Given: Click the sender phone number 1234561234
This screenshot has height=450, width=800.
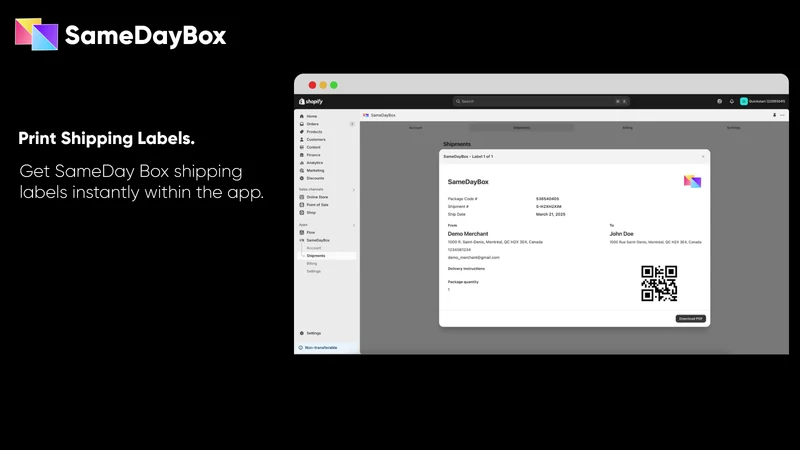Looking at the screenshot, I should [459, 250].
